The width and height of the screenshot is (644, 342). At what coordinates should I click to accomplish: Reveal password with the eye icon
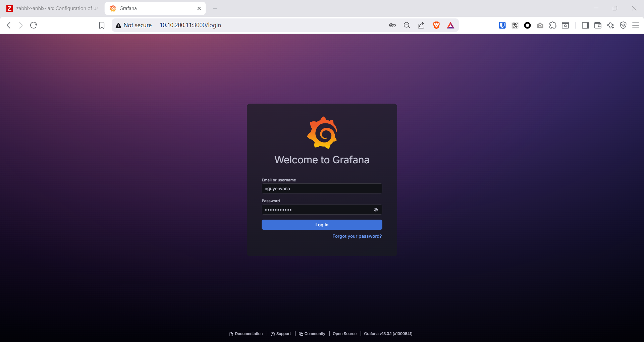coord(376,210)
